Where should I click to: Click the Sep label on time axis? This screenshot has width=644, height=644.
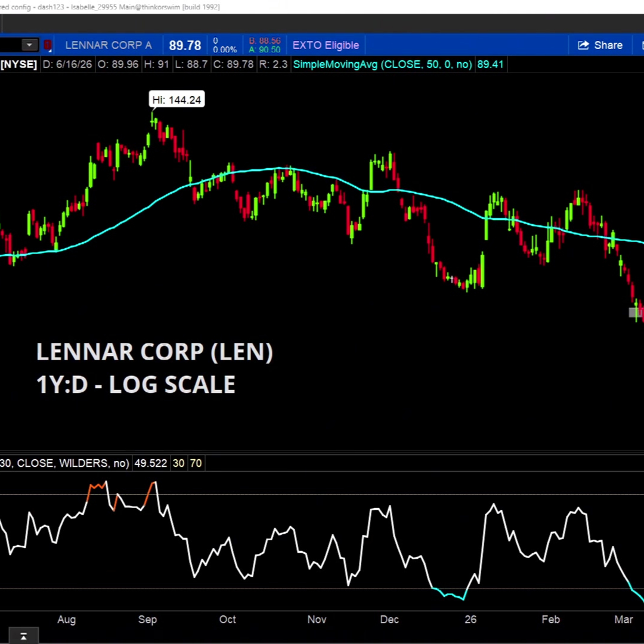click(x=147, y=619)
